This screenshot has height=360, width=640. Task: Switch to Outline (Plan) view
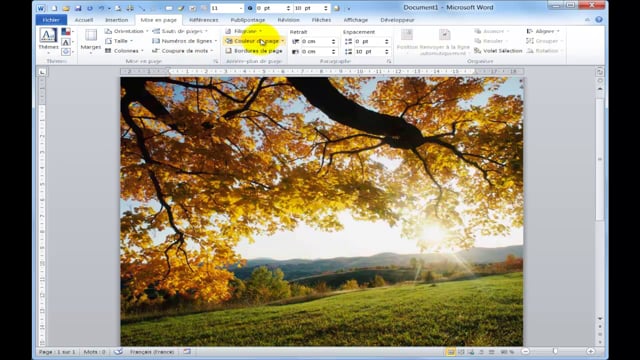tap(481, 352)
